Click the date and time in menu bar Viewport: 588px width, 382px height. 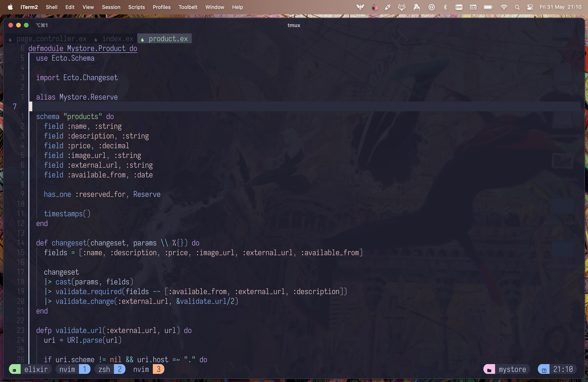click(x=560, y=7)
